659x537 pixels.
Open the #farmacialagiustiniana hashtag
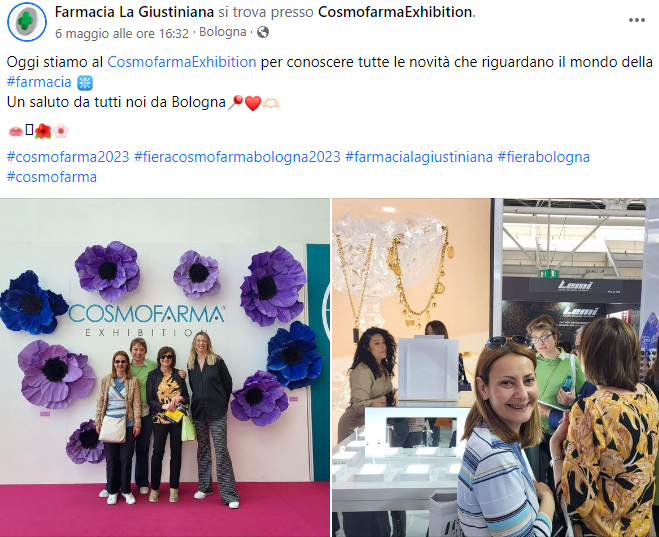point(419,157)
